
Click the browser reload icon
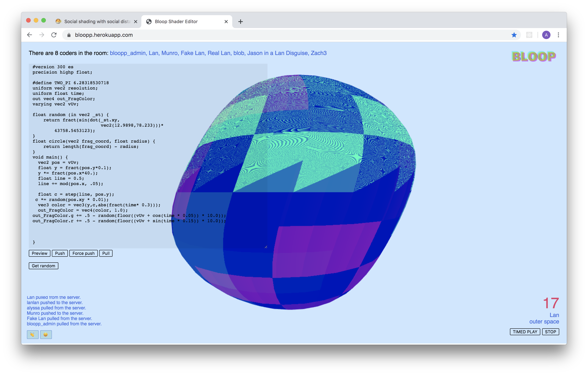pos(54,35)
